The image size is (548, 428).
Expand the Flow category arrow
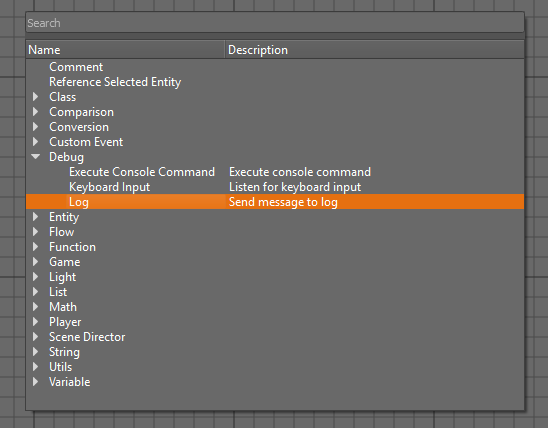[x=35, y=232]
